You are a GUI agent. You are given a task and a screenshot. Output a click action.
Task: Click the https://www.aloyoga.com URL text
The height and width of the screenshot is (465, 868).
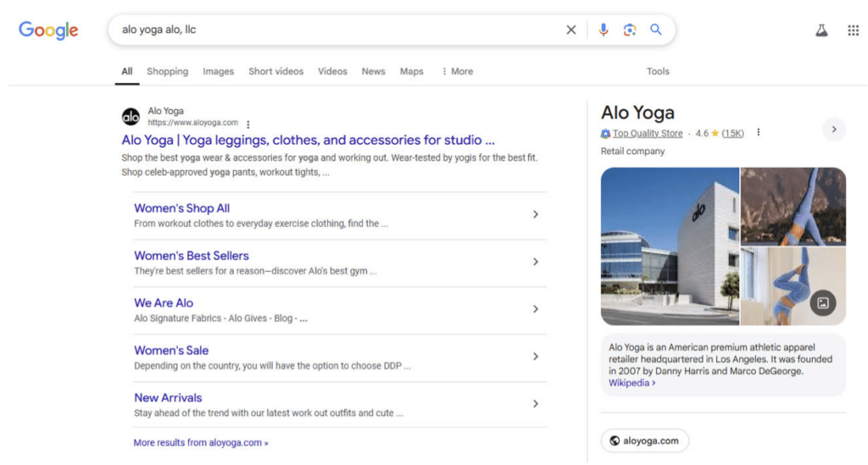[192, 123]
